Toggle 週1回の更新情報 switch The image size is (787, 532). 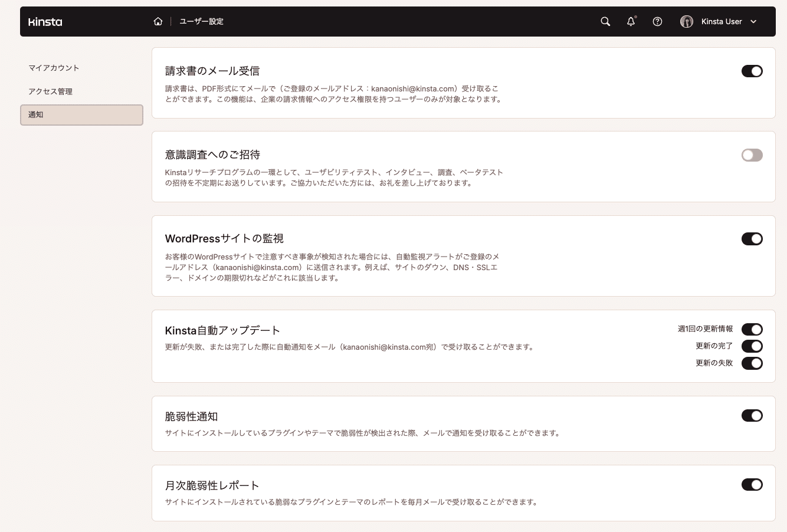point(752,329)
